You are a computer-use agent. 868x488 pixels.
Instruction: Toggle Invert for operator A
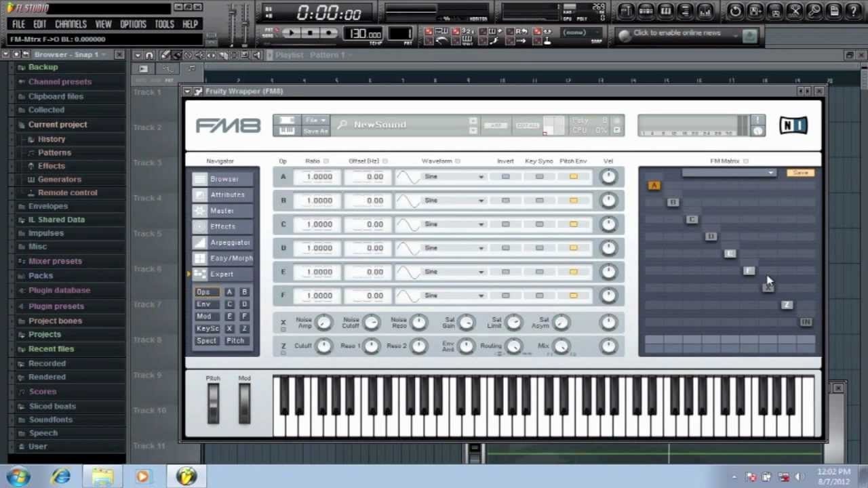pyautogui.click(x=505, y=177)
